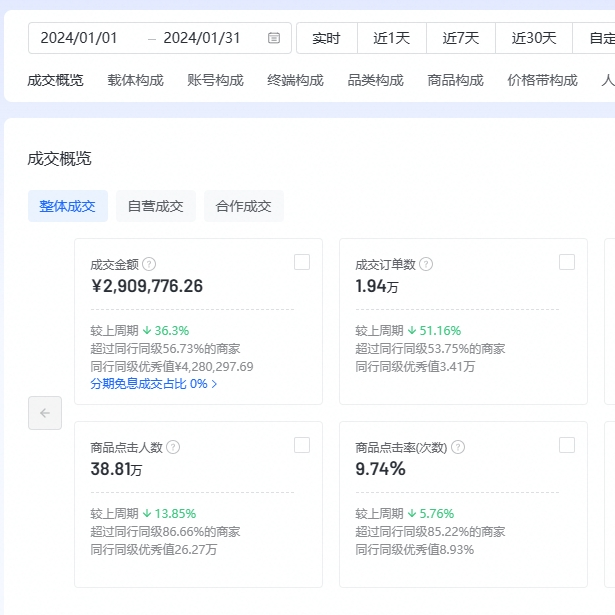Switch to 载体构成 tab
615x615 pixels.
135,80
